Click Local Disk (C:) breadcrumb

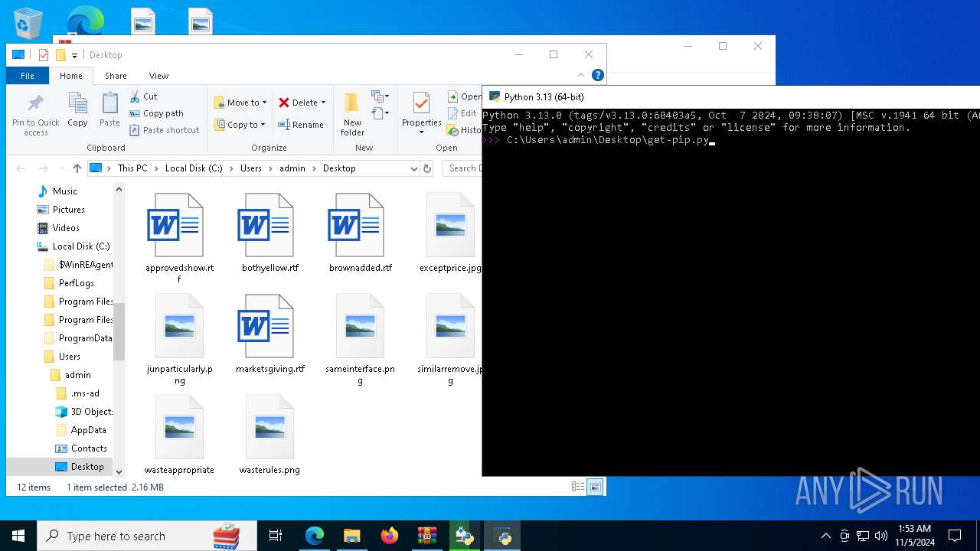[194, 168]
